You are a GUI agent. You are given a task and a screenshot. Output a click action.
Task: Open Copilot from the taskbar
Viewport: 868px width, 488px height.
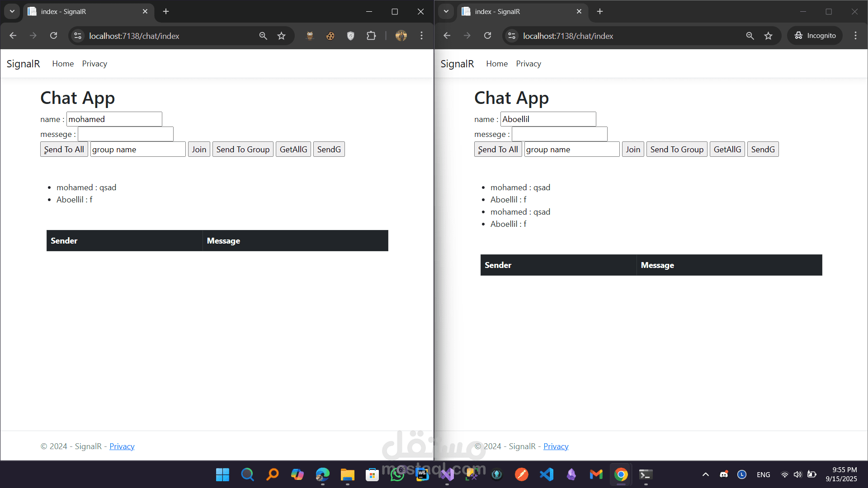297,474
